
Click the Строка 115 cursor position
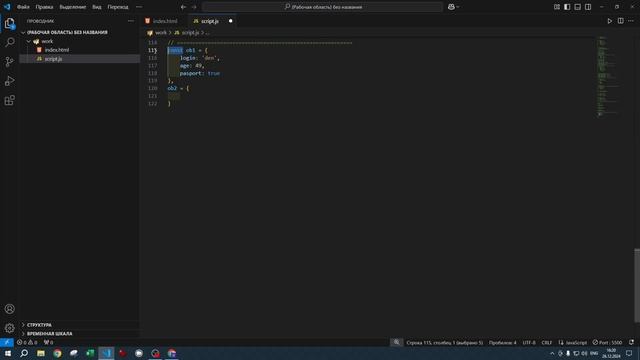click(x=444, y=342)
